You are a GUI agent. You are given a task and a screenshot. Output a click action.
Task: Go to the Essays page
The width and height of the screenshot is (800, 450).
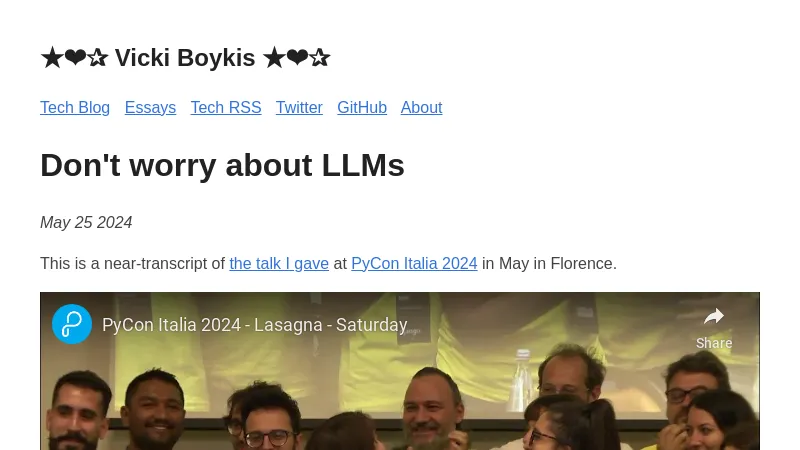(151, 108)
